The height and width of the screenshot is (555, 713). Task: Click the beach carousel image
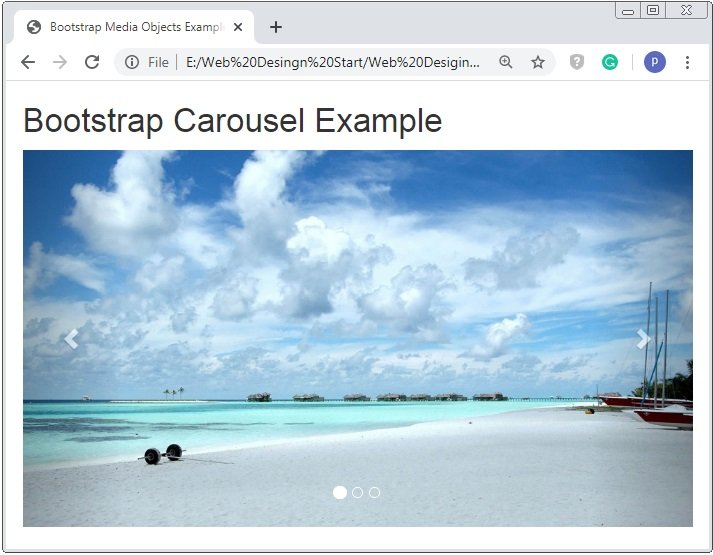[x=358, y=338]
